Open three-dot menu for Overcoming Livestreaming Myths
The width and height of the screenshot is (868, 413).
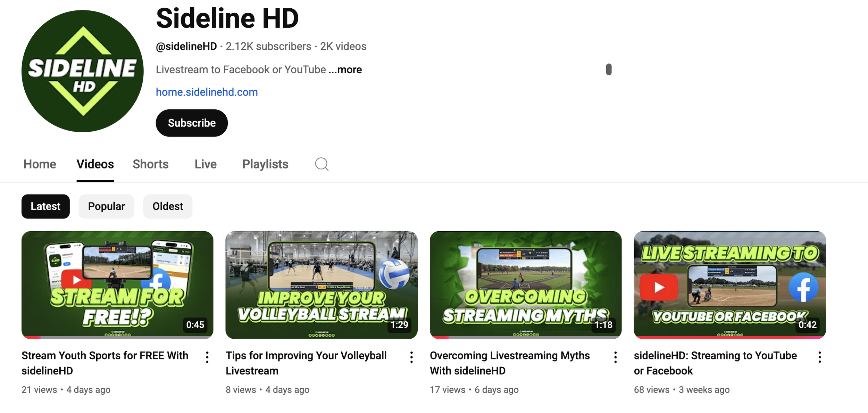pyautogui.click(x=615, y=357)
